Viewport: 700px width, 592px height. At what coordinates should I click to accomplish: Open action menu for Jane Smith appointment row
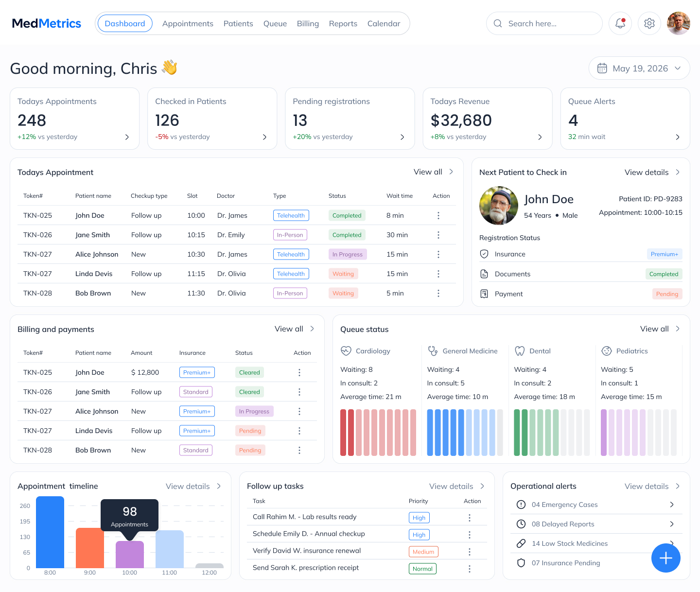point(438,235)
